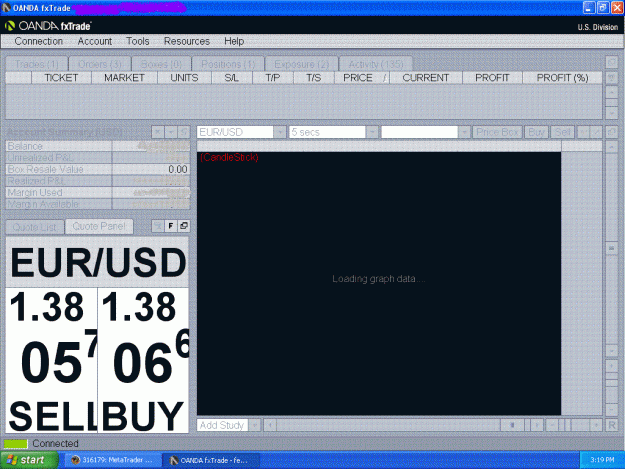The height and width of the screenshot is (469, 625).
Task: Open the empty chart type dropdown
Action: coord(425,132)
